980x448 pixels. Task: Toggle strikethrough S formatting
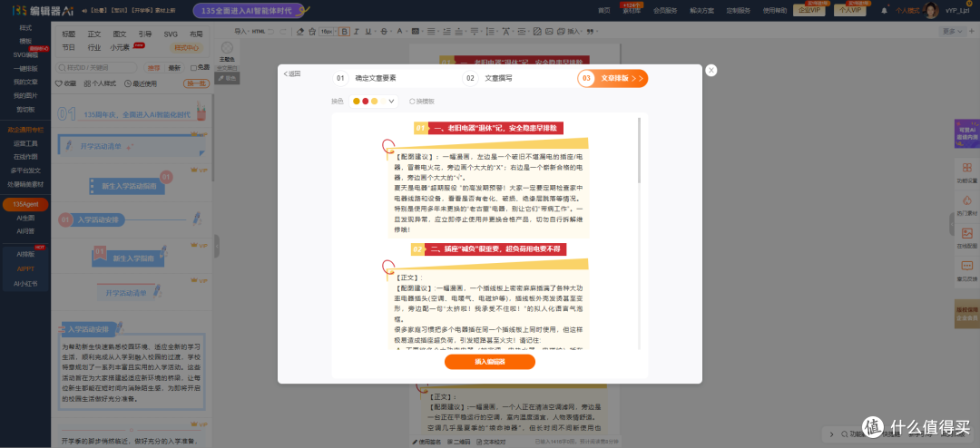coord(384,31)
